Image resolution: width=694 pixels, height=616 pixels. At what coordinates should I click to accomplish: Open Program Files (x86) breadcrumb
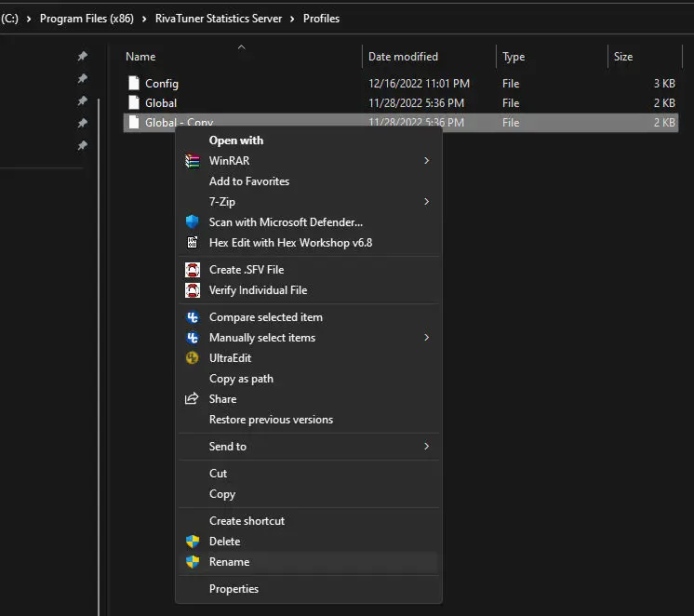click(x=87, y=19)
